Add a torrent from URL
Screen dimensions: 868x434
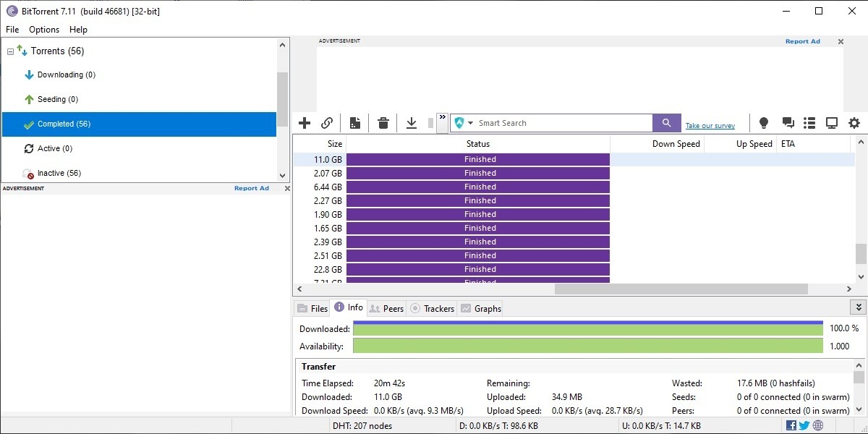pyautogui.click(x=327, y=123)
